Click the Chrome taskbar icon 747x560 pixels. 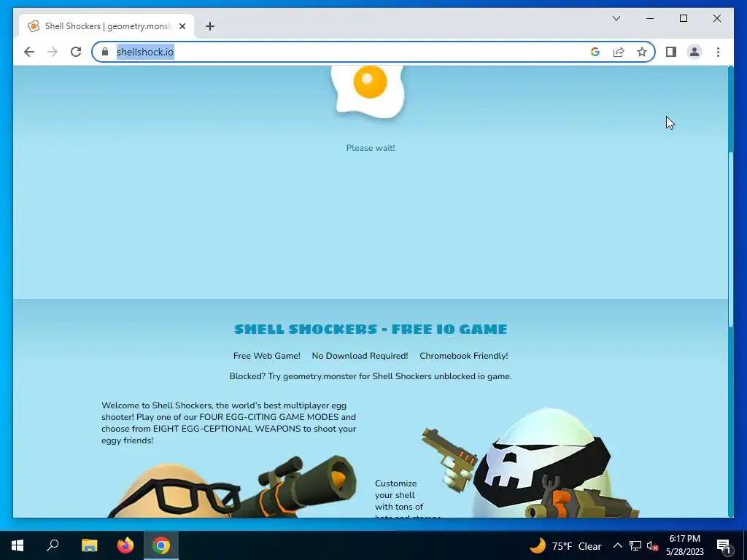(x=161, y=545)
